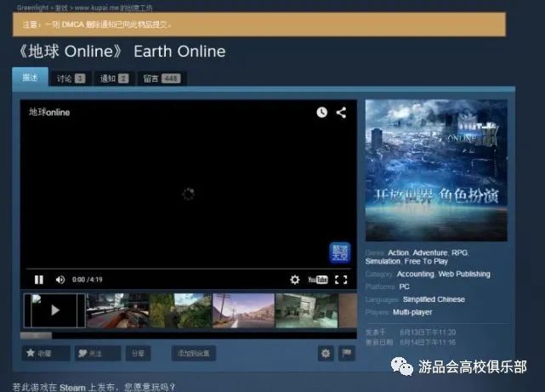Click the Multi-player text

pyautogui.click(x=412, y=312)
